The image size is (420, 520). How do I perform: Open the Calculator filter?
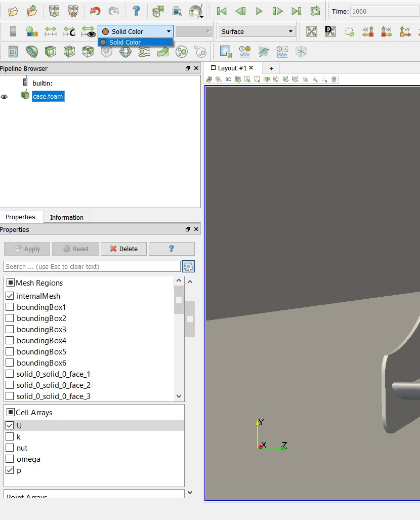(x=13, y=52)
